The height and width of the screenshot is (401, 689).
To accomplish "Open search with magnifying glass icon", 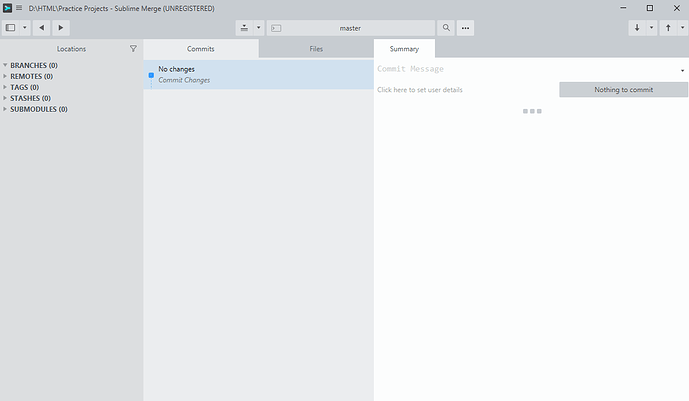I will click(447, 28).
